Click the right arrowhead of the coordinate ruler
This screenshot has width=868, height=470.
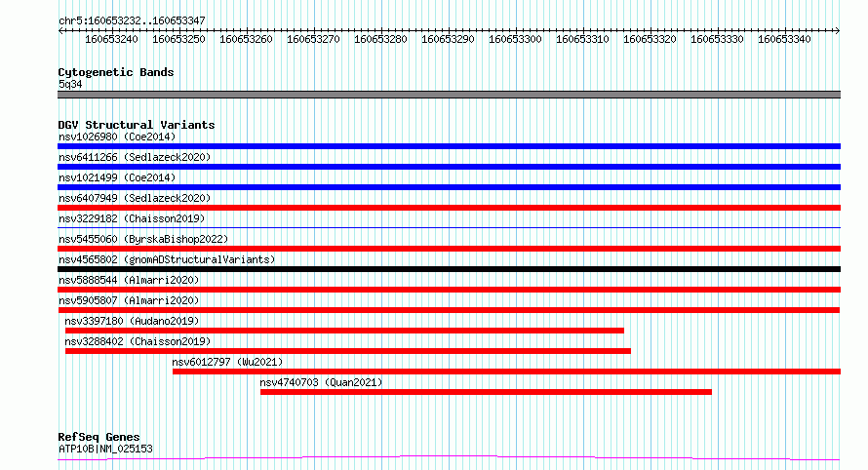(x=838, y=31)
